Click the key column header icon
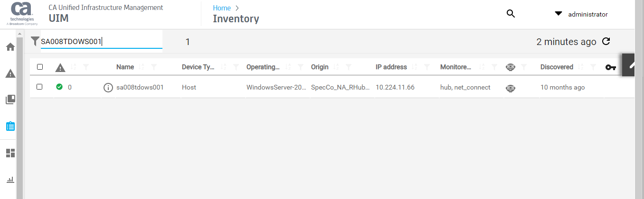This screenshot has height=199, width=644. [611, 67]
